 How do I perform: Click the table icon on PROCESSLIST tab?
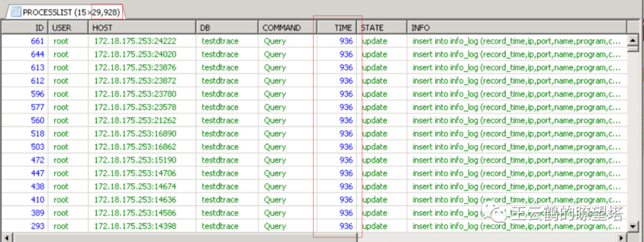tap(15, 12)
